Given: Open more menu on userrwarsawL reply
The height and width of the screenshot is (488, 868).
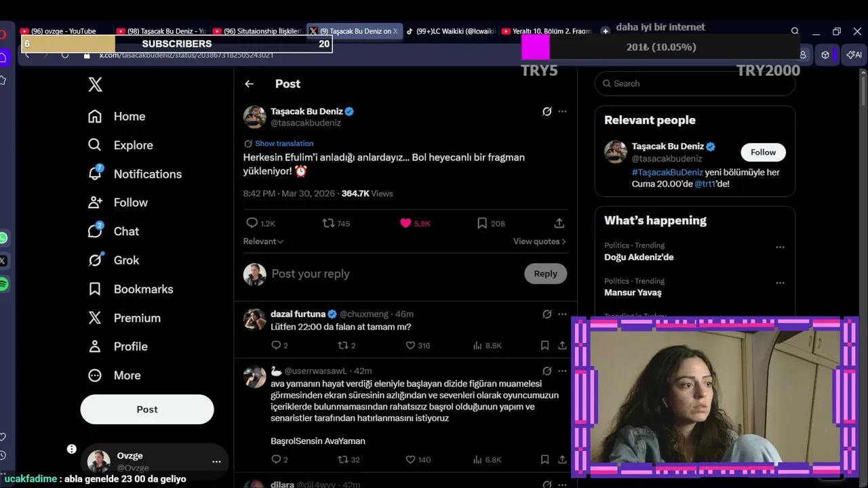Looking at the screenshot, I should point(562,371).
